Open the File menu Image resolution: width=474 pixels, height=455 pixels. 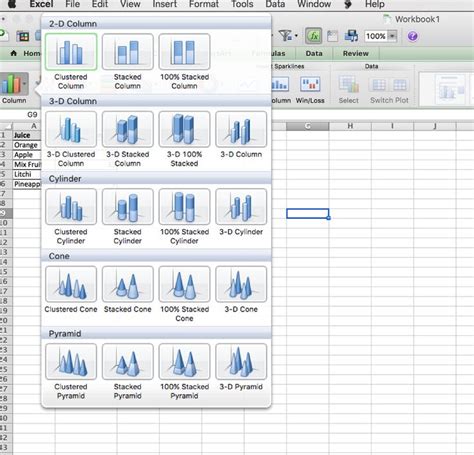point(73,4)
